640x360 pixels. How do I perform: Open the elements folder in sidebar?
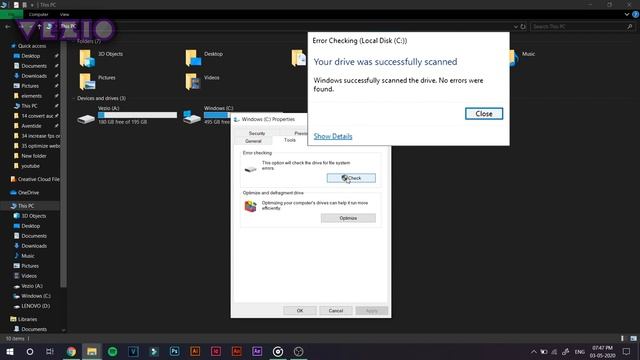click(x=31, y=96)
